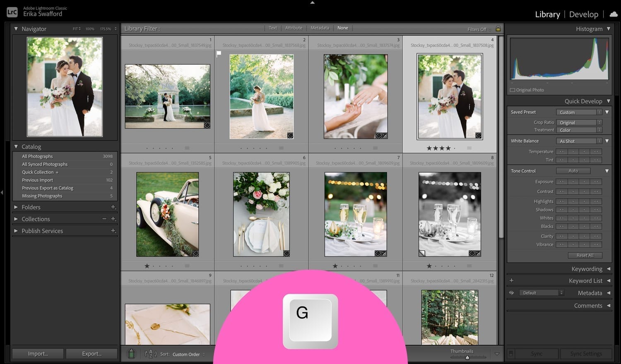Open the toolbar content dropdown triangle

[497, 354]
